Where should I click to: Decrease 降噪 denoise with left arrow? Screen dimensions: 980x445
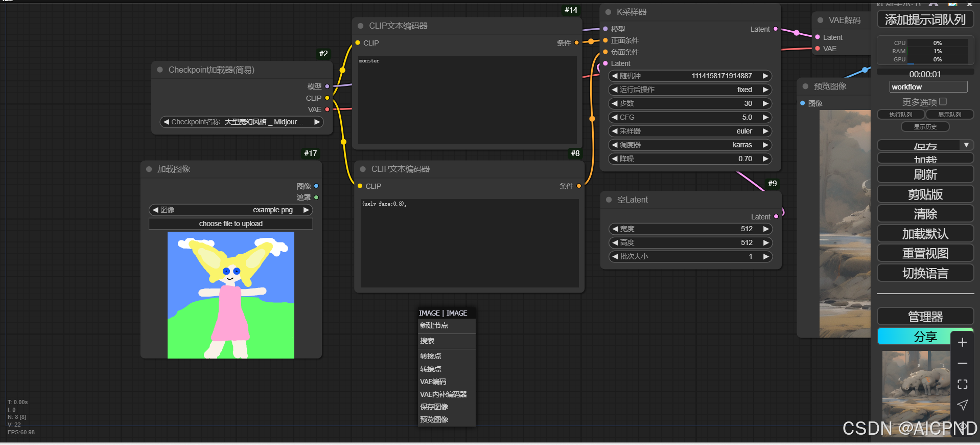pyautogui.click(x=615, y=159)
